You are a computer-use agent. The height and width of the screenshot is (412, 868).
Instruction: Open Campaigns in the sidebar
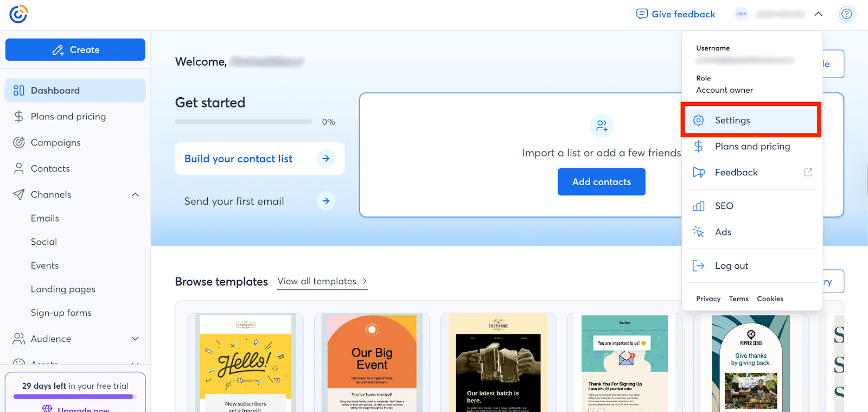(x=55, y=143)
